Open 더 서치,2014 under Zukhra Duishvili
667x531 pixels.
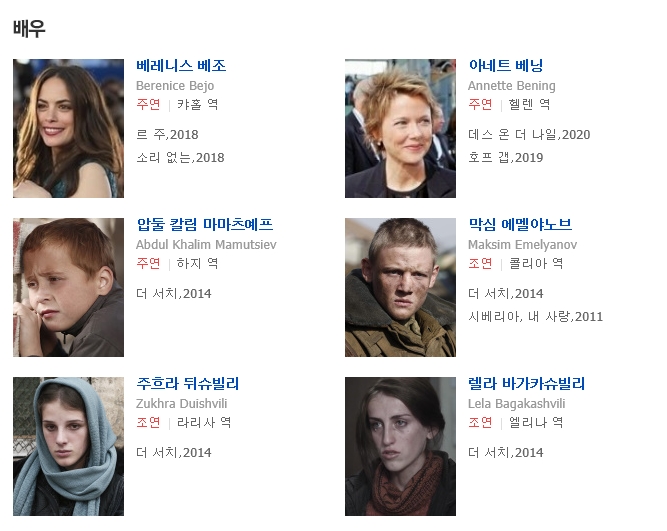pos(174,453)
